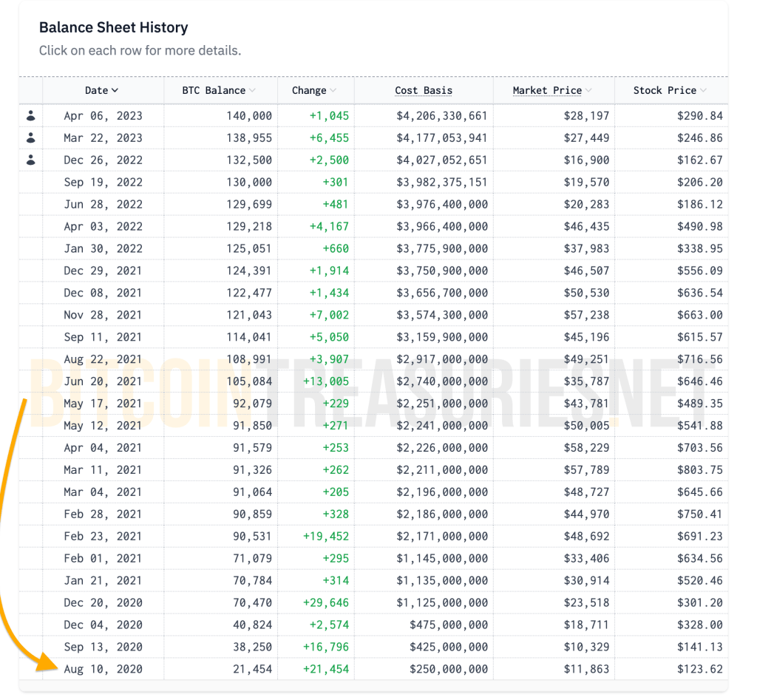Click the Cost Basis column header
This screenshot has height=700, width=757.
point(424,91)
